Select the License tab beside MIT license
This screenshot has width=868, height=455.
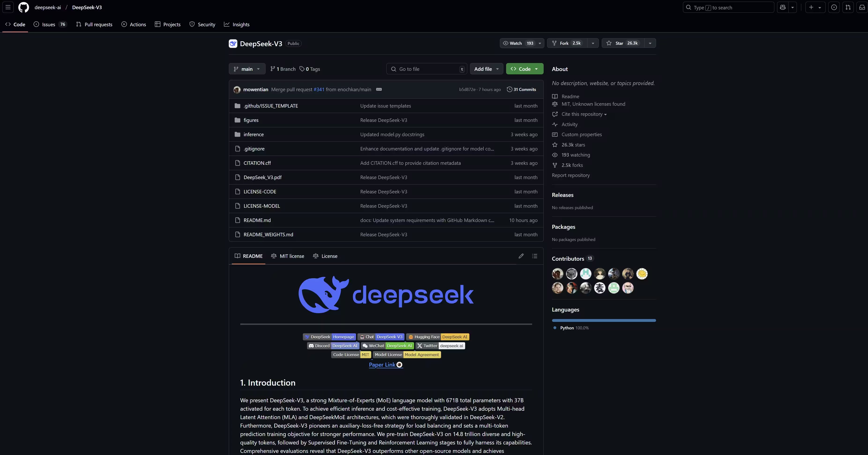click(x=325, y=256)
